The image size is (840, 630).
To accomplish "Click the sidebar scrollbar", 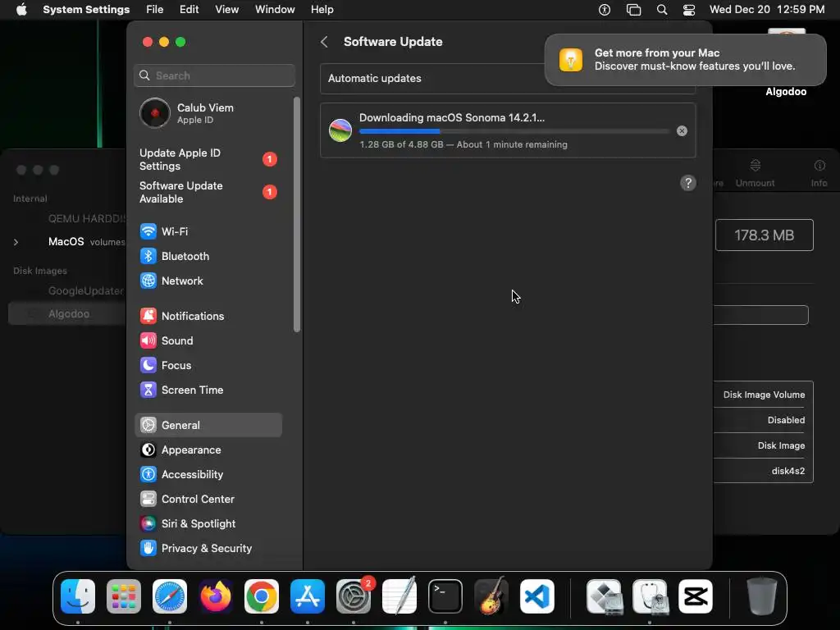I will (x=297, y=214).
